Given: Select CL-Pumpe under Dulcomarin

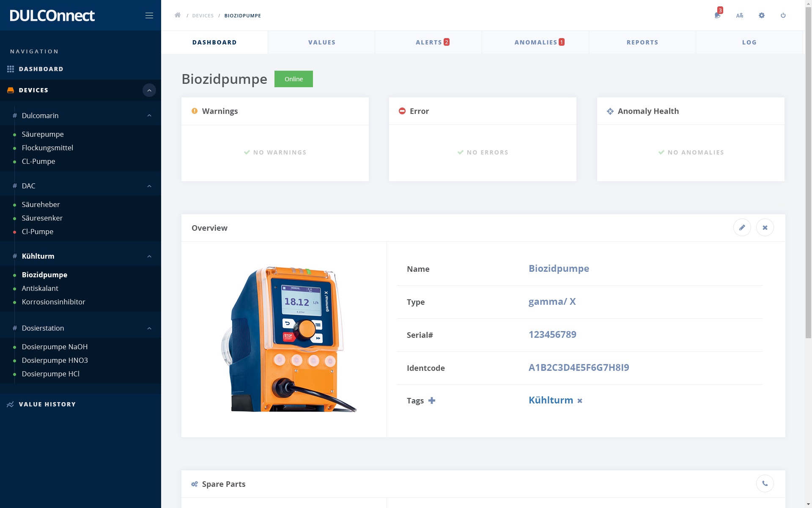Looking at the screenshot, I should (38, 161).
